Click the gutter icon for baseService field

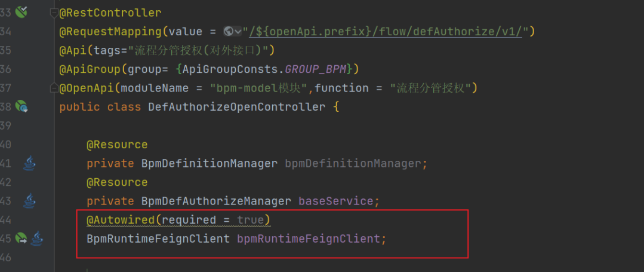[29, 201]
